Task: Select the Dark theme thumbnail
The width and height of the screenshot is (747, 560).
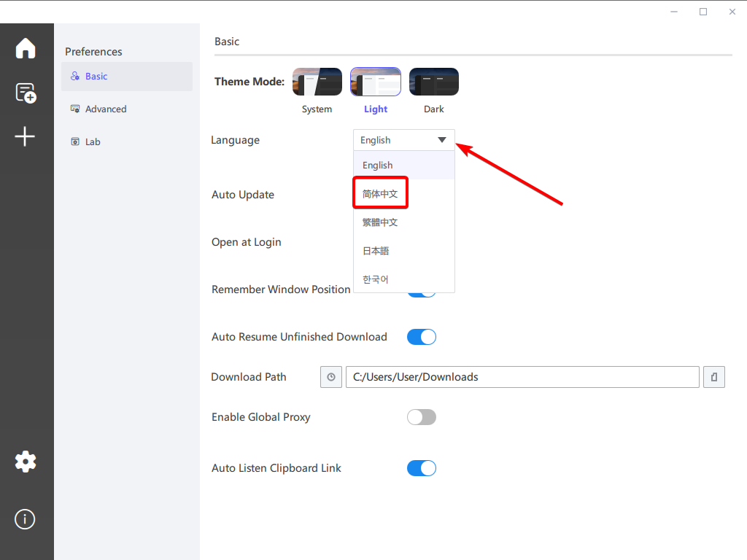Action: [434, 82]
